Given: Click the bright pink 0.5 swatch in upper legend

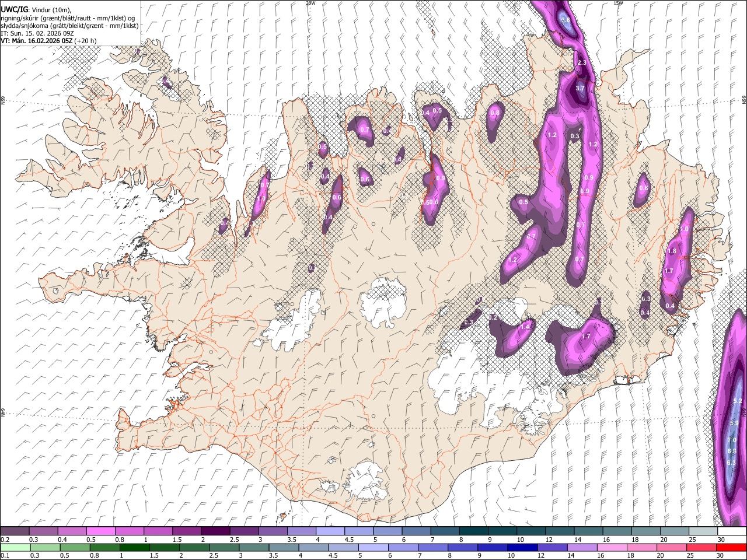Looking at the screenshot, I should click(x=100, y=531).
